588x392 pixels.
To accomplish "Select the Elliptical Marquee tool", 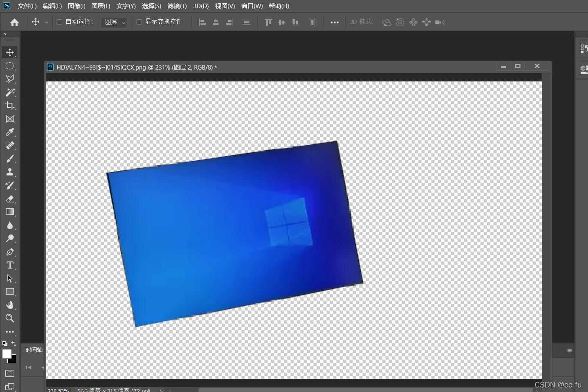I will [x=10, y=66].
